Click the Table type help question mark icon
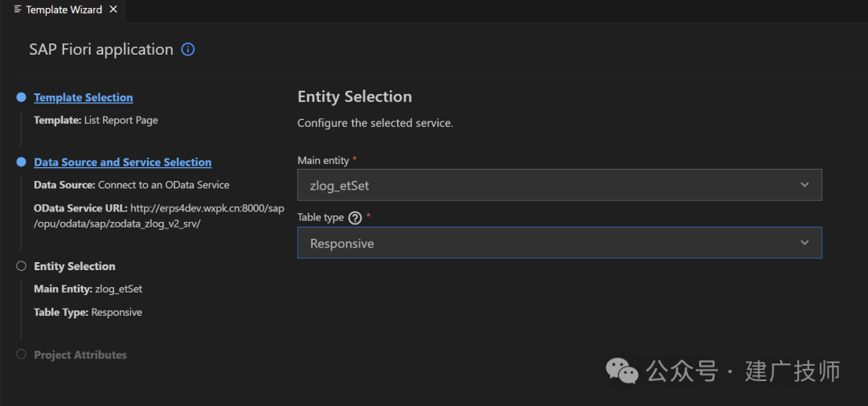868x406 pixels. pyautogui.click(x=355, y=218)
